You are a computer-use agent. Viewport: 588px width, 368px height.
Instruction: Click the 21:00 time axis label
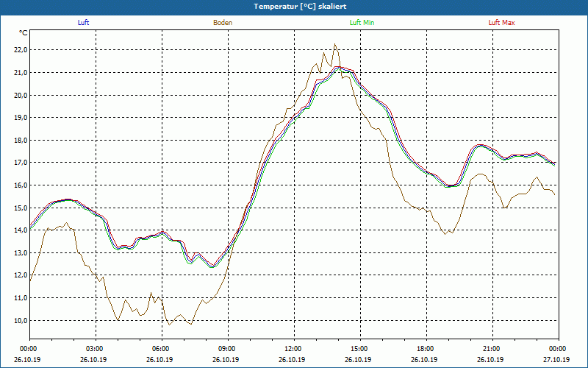[492, 349]
